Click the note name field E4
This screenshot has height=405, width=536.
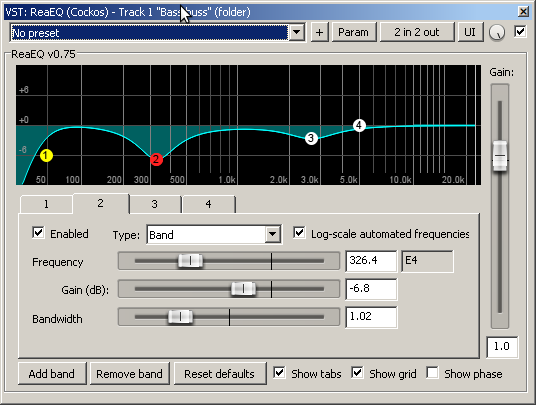pos(427,261)
